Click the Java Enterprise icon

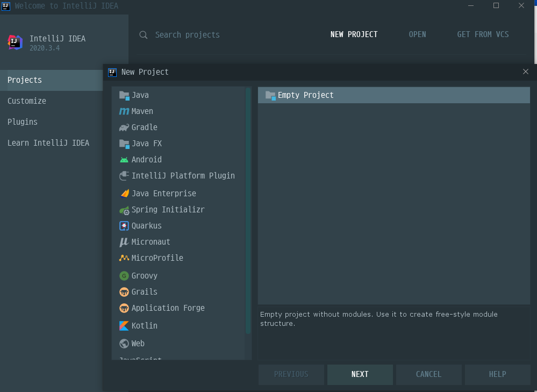click(124, 194)
